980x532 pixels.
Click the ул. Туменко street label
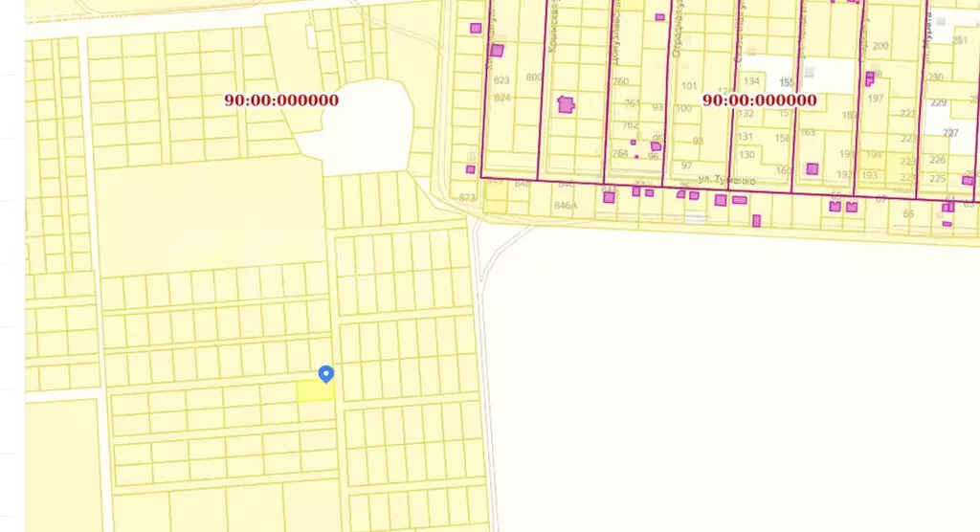pos(727,180)
